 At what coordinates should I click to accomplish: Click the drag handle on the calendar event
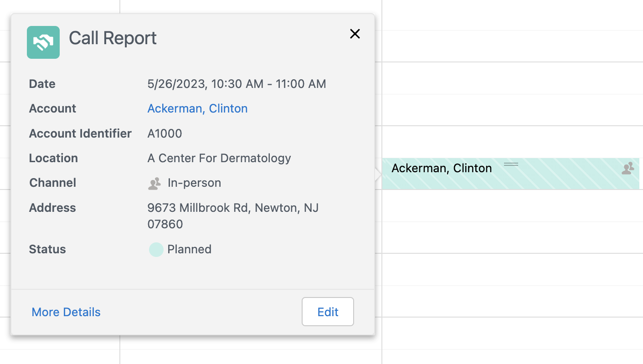(x=511, y=164)
